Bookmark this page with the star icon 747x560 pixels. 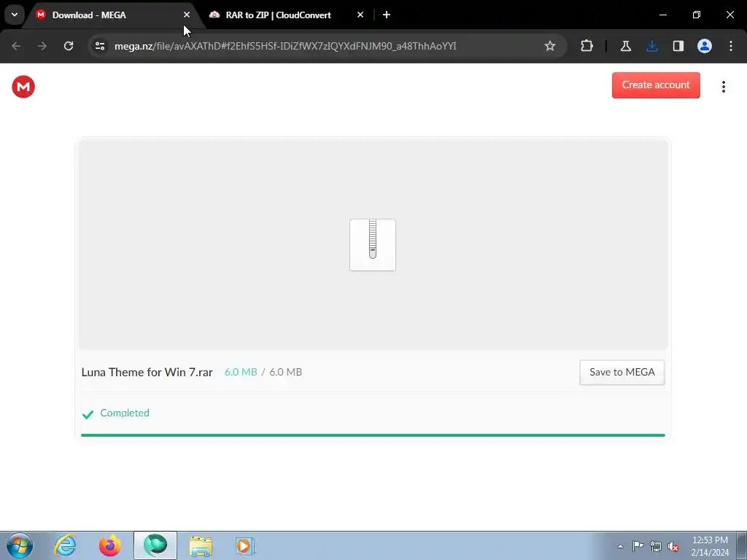pyautogui.click(x=550, y=46)
